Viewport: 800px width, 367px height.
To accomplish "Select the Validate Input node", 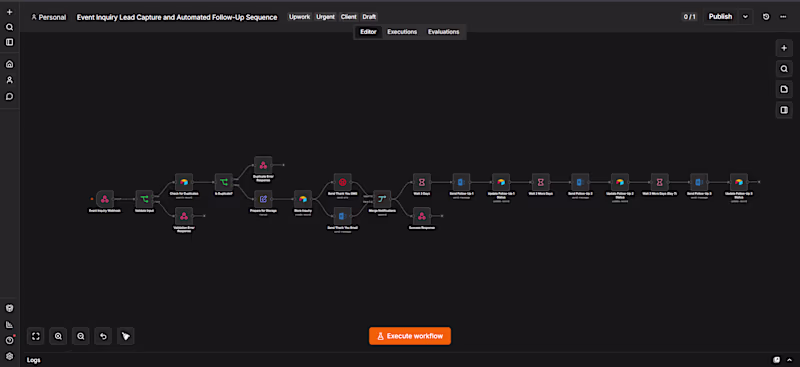I will (x=144, y=199).
